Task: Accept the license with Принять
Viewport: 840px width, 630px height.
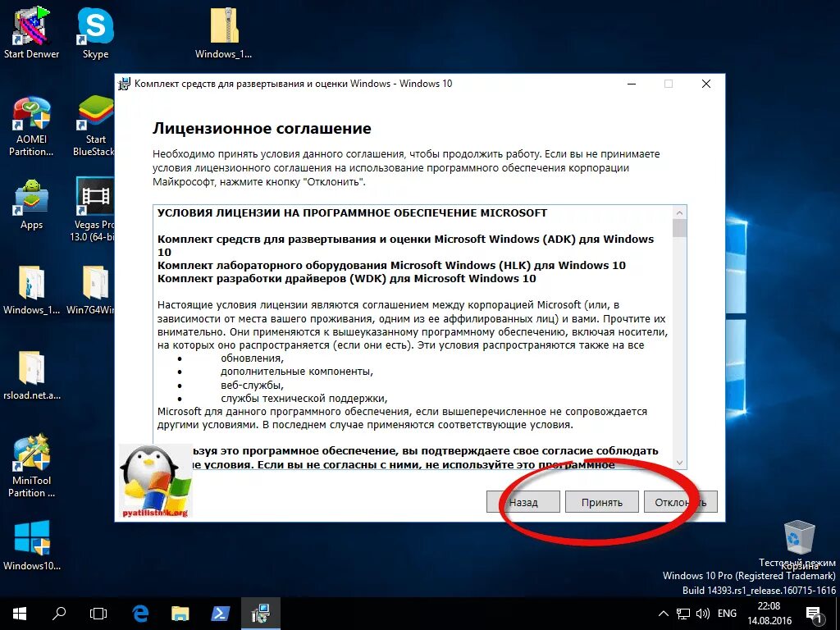Action: pyautogui.click(x=601, y=502)
